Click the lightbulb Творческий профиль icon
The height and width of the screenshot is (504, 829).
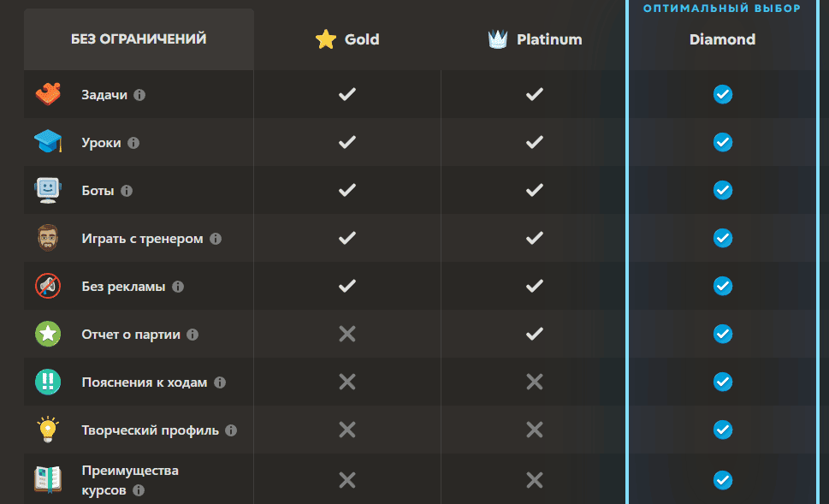(x=48, y=430)
